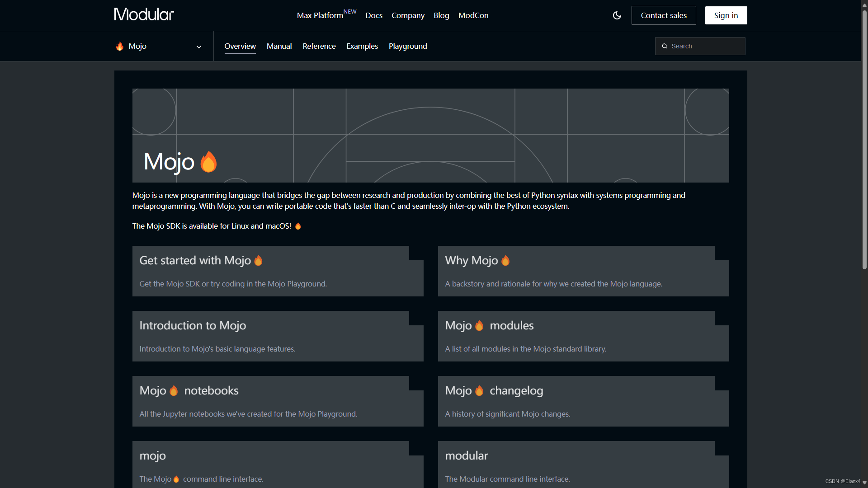Click flame icon in Mojo changelog card

coord(479,391)
